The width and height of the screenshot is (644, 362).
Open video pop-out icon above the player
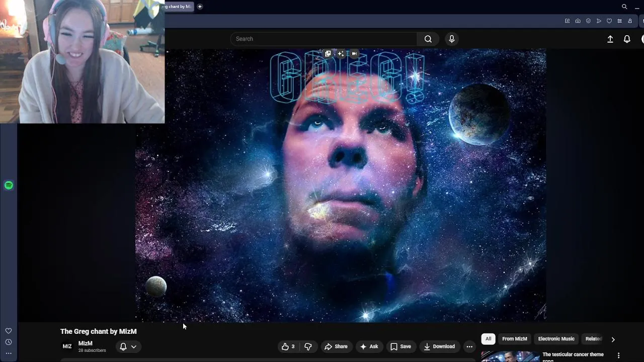[328, 53]
